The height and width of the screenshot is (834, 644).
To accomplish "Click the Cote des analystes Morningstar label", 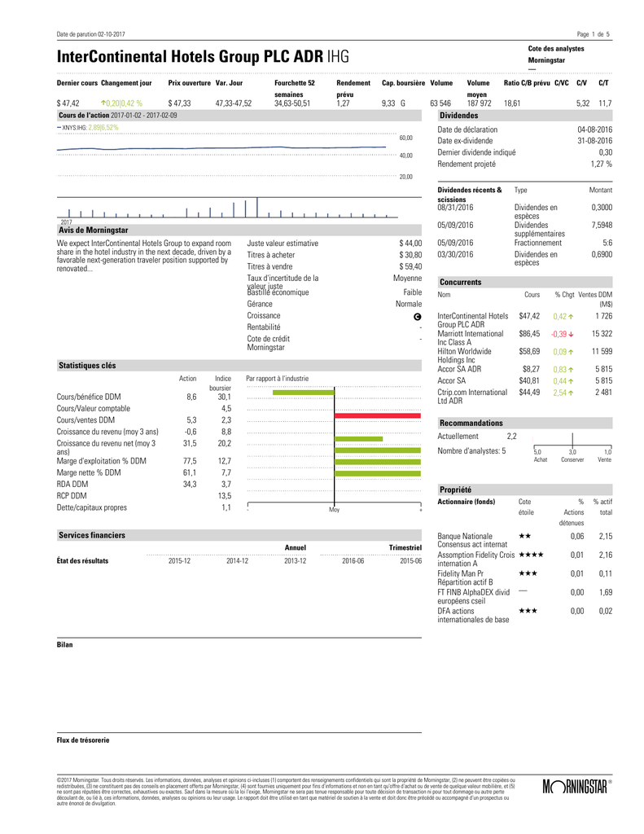I will click(556, 55).
